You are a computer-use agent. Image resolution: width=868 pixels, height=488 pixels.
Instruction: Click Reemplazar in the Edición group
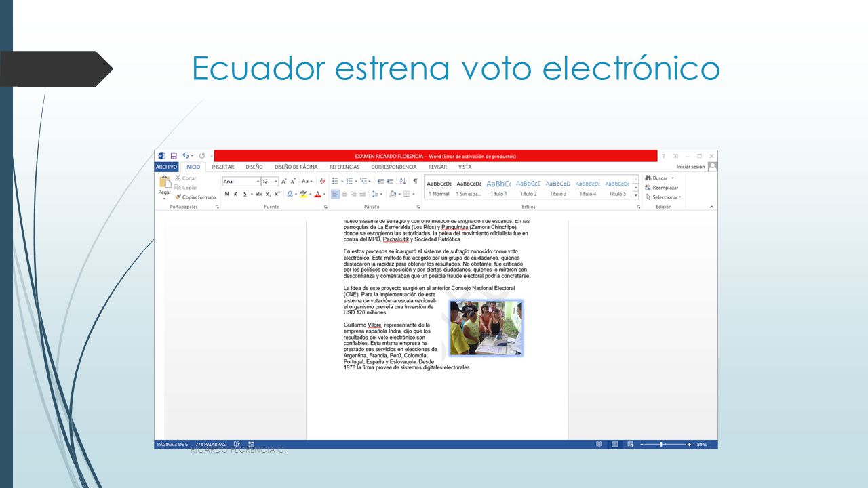(x=661, y=188)
